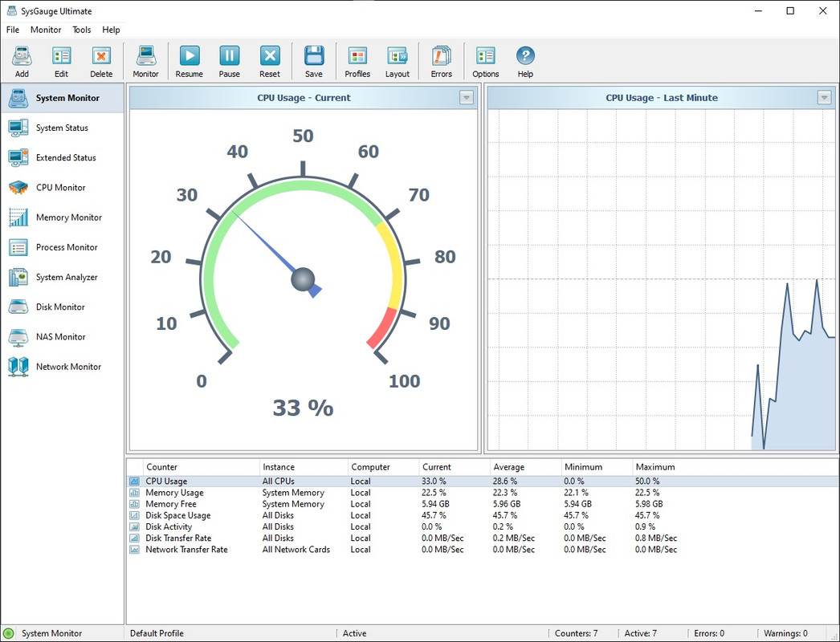Select the Disk Space Usage counter row
This screenshot has height=642, width=840.
(483, 515)
